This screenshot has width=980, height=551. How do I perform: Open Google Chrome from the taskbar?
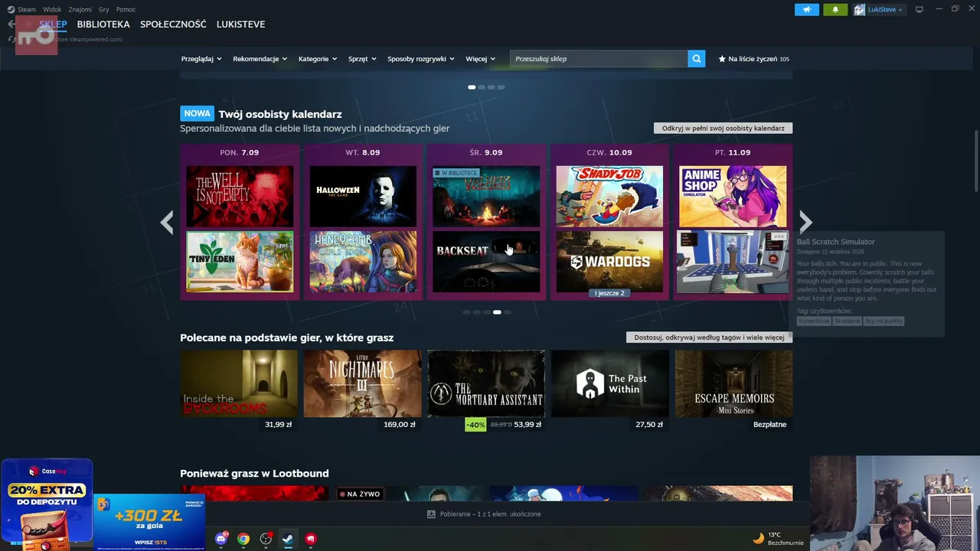(x=243, y=539)
